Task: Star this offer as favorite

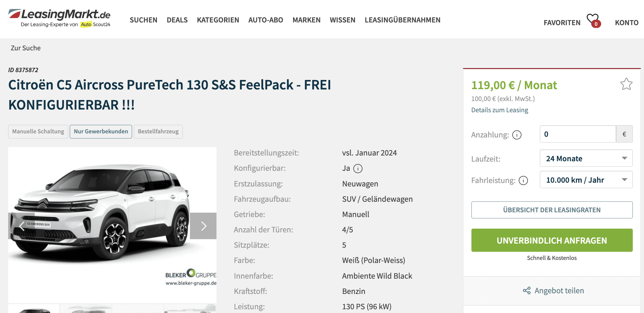Action: tap(626, 84)
